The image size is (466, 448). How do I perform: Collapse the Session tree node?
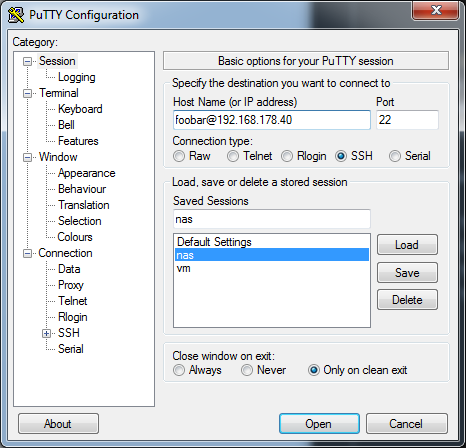coord(27,61)
